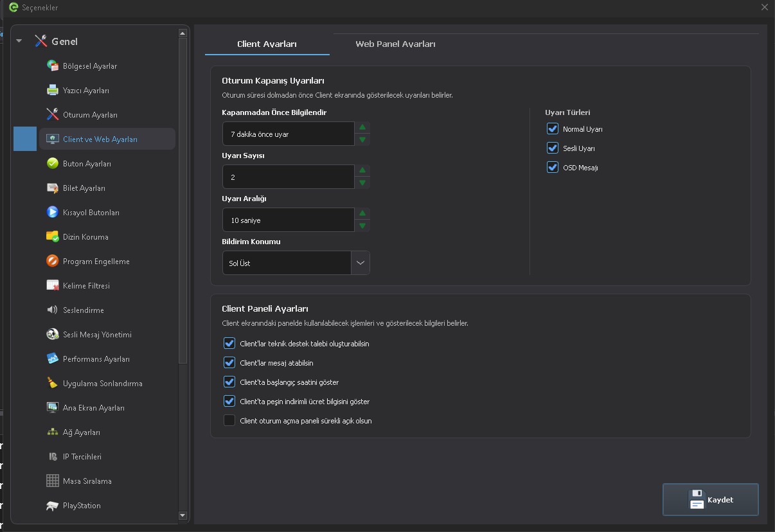Image resolution: width=775 pixels, height=532 pixels.
Task: Select the Seslendirme speaker icon
Action: (53, 310)
